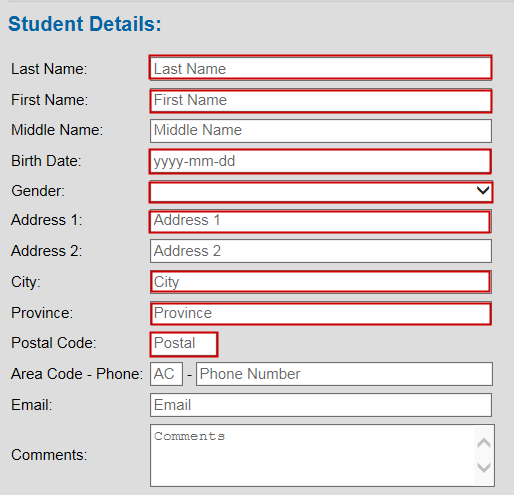This screenshot has width=514, height=495.
Task: Click inside the Comments text area
Action: pos(312,455)
